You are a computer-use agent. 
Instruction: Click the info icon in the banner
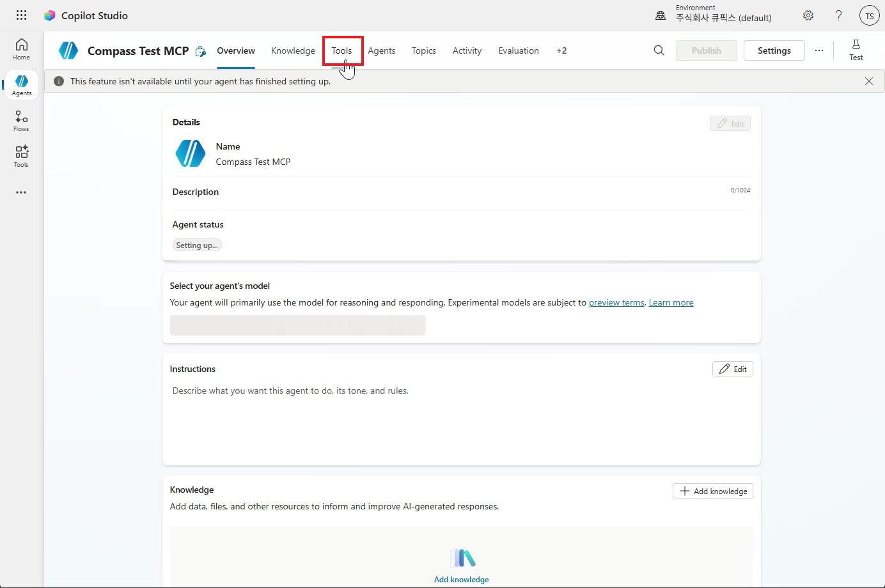(x=59, y=81)
